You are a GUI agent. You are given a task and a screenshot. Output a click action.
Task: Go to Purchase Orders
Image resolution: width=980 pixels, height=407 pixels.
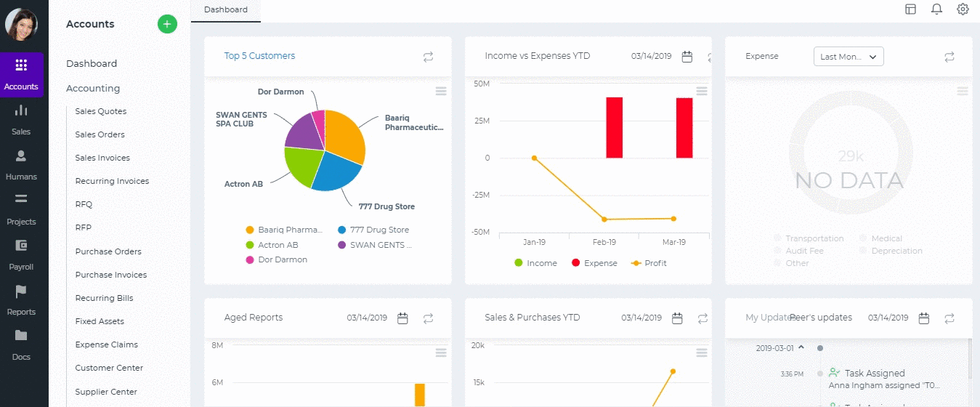coord(108,251)
